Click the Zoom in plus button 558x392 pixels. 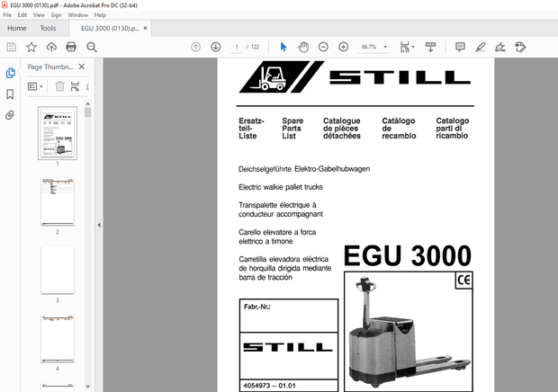(343, 47)
